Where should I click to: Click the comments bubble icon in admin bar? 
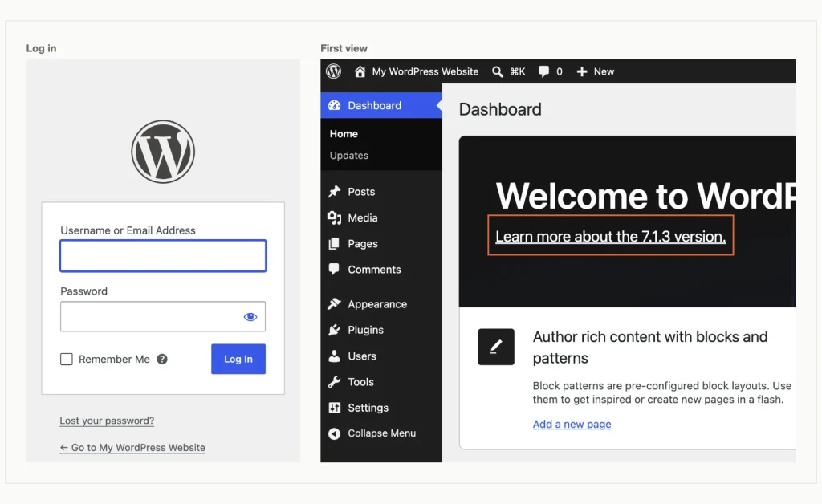[543, 71]
